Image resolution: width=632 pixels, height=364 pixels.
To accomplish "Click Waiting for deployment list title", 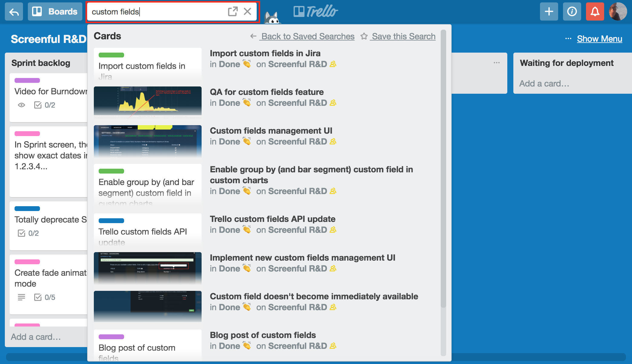I will [x=567, y=63].
